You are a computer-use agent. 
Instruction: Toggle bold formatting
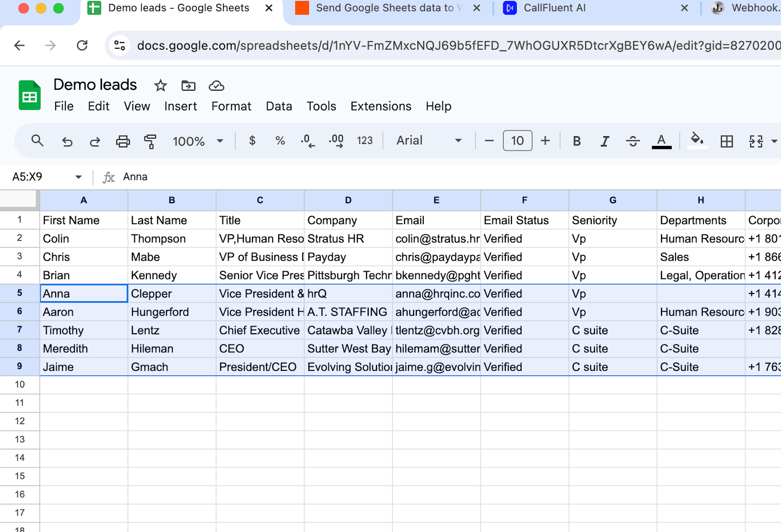pos(576,141)
